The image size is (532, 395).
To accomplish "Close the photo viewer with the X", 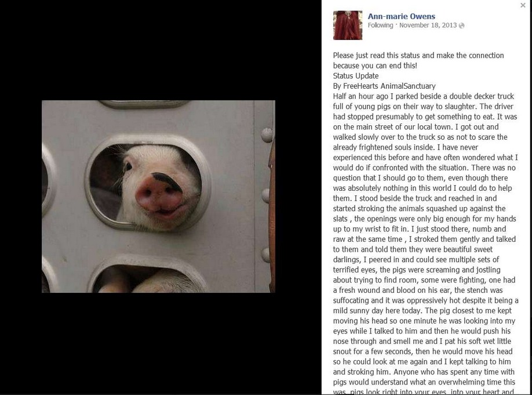I will coord(523,5).
